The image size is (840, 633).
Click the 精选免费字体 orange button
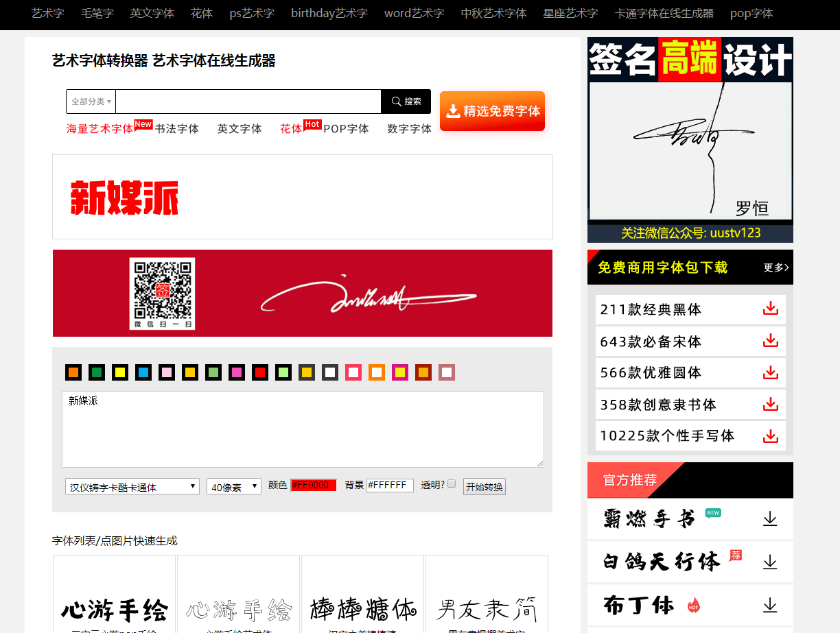point(492,111)
